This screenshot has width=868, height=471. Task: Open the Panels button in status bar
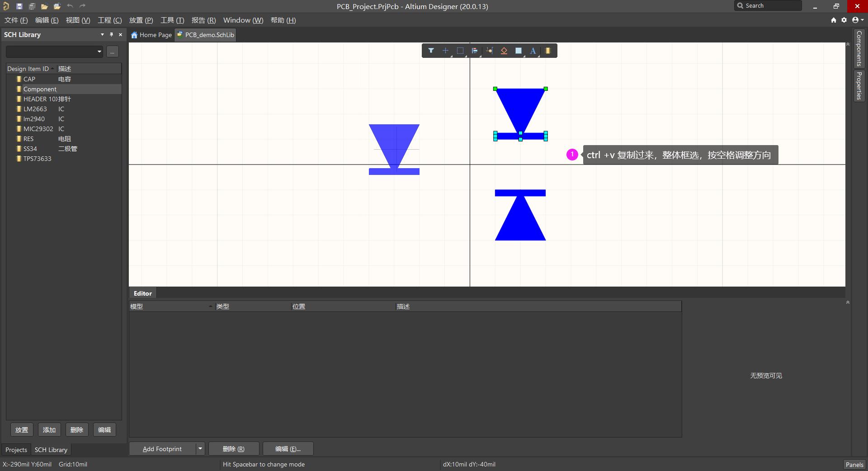pyautogui.click(x=854, y=464)
